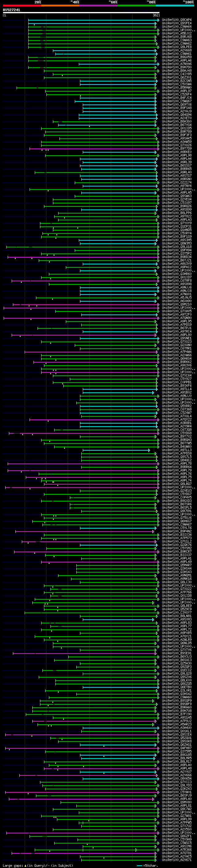197x868 pixels.
Task: Select the UniRef100_A3A4U0 label
Action: 177,728
